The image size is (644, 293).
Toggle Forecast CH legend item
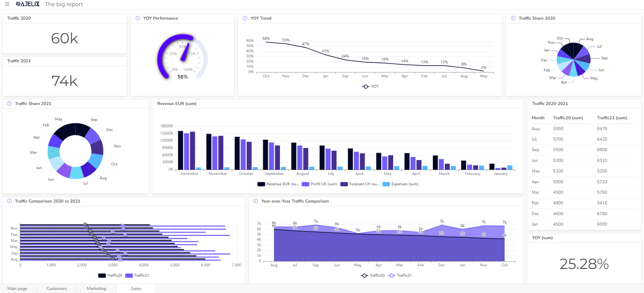point(360,184)
